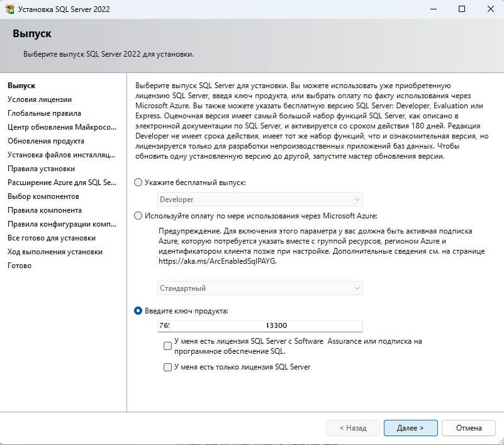Maximize the SQL Server setup window
Screen dimensions: 504x445
pos(462,9)
